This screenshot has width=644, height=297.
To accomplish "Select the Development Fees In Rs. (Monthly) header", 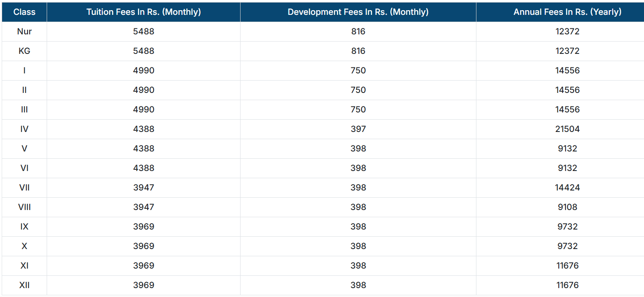I will (358, 12).
